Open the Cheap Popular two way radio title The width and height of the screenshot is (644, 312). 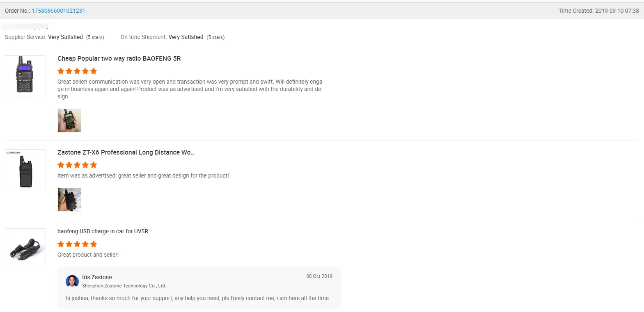[119, 59]
